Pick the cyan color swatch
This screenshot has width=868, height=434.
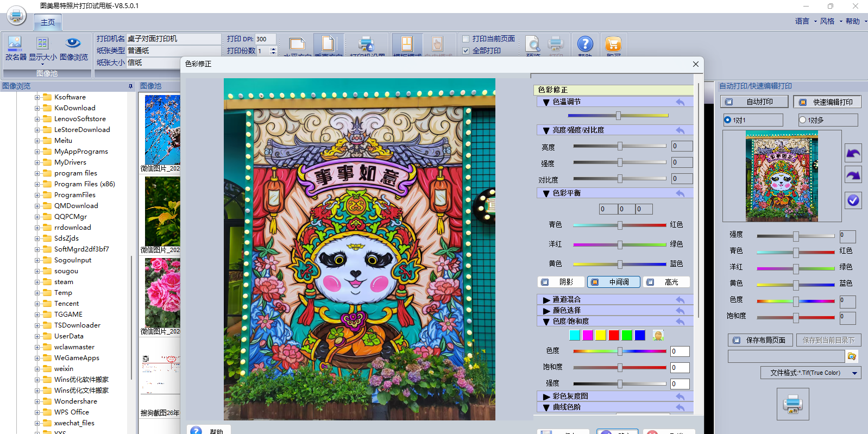pyautogui.click(x=575, y=335)
